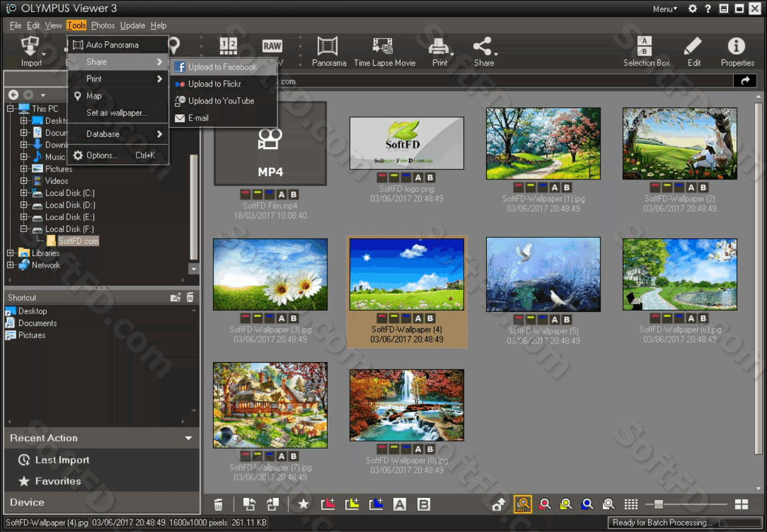Add blue mark using bottom toolbar icon
The image size is (767, 532).
pos(376,504)
